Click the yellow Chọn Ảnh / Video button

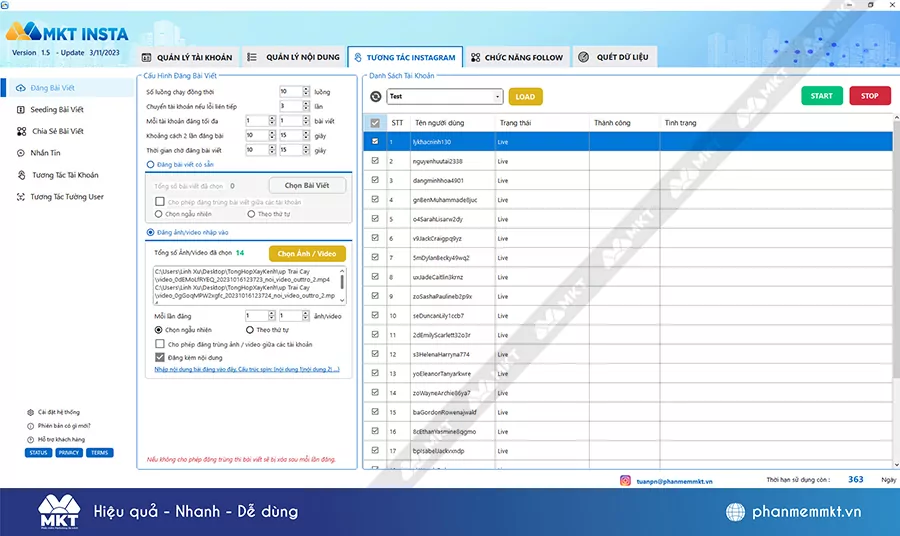pos(306,254)
